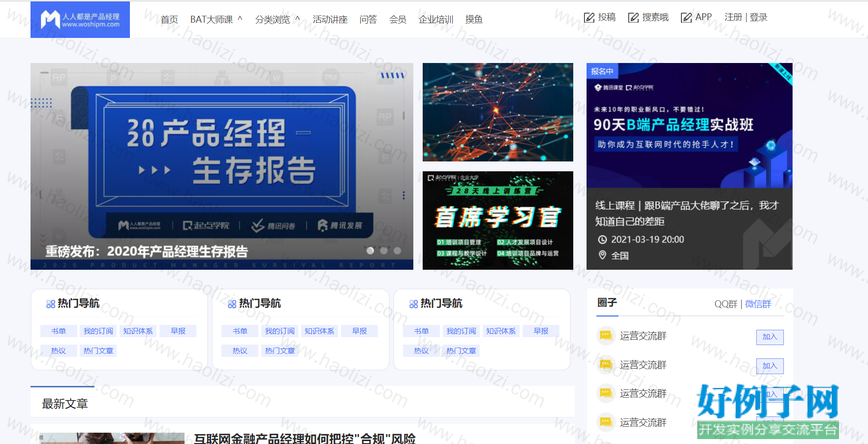Click the 搜索哦 edit icon

(633, 18)
